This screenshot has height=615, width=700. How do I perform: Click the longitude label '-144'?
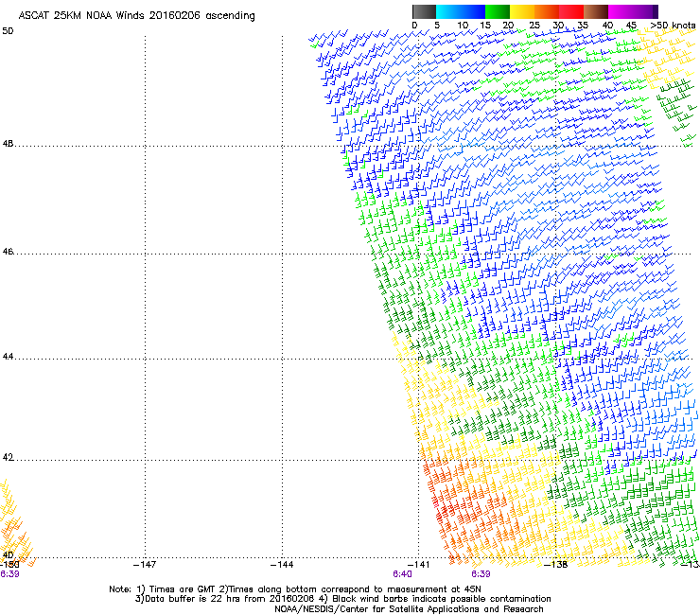click(x=282, y=565)
